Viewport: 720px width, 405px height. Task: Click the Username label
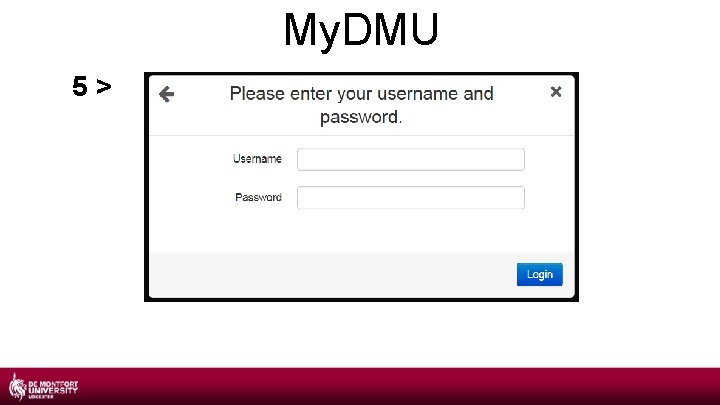[257, 159]
